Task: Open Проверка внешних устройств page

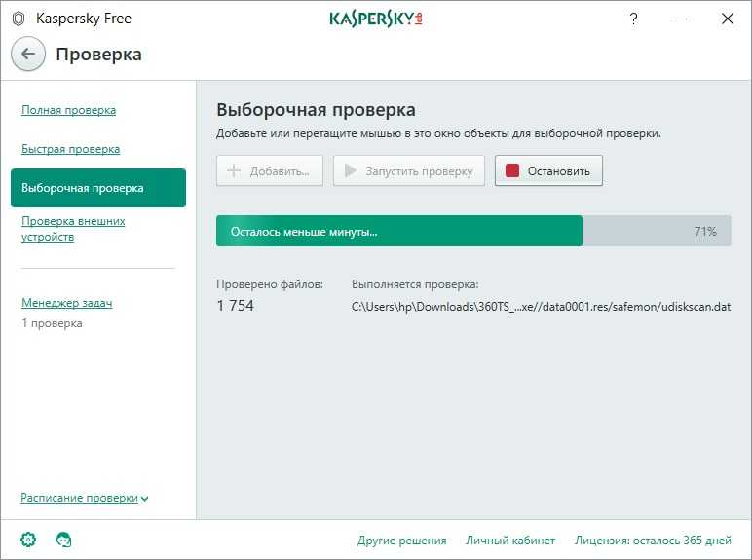Action: click(x=73, y=229)
